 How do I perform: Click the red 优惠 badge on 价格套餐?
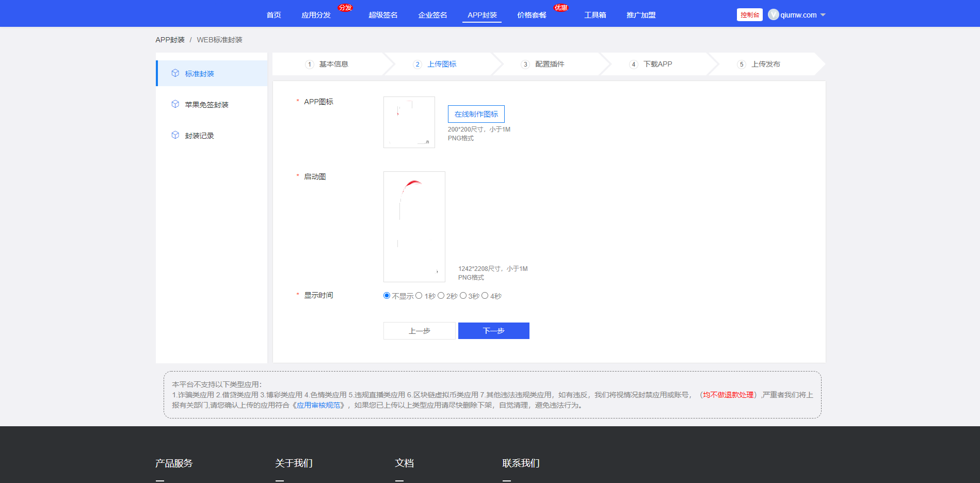[560, 8]
